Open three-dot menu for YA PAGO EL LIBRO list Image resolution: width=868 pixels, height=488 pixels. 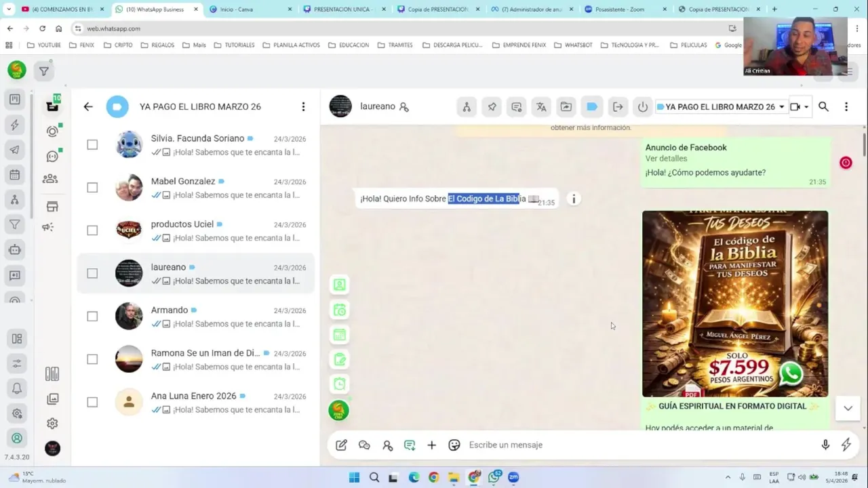[303, 106]
